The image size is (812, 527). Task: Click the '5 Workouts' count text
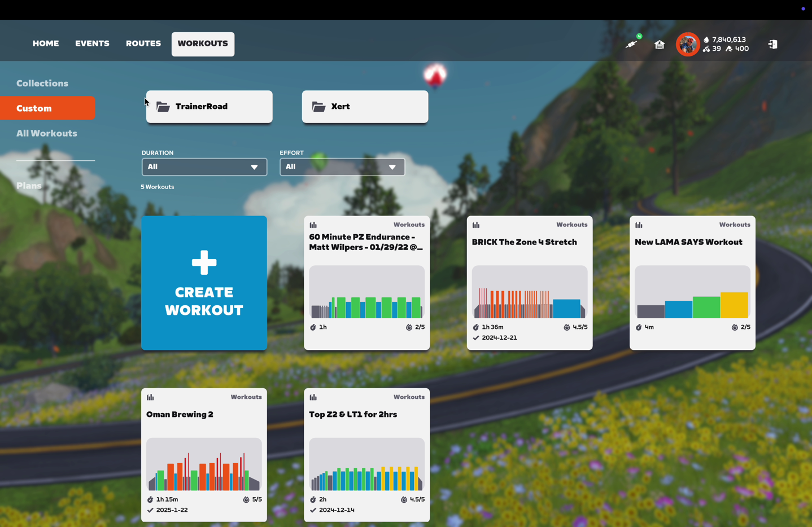tap(158, 187)
